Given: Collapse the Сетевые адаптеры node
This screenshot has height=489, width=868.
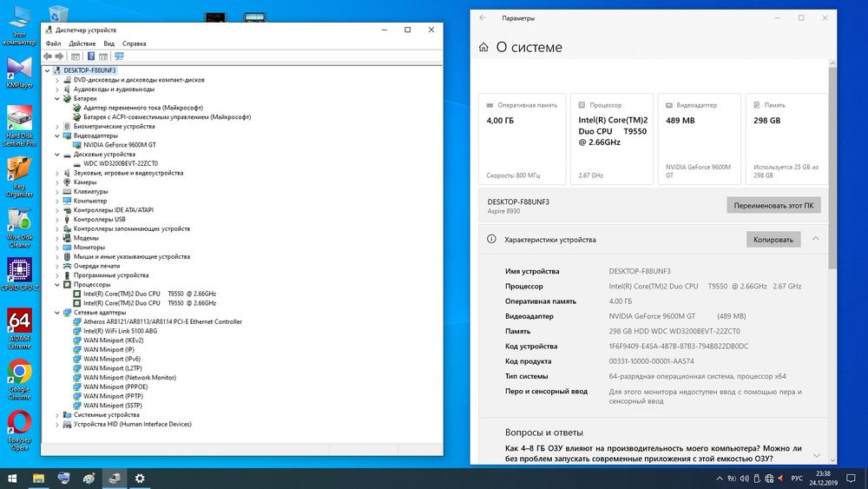Looking at the screenshot, I should 57,313.
